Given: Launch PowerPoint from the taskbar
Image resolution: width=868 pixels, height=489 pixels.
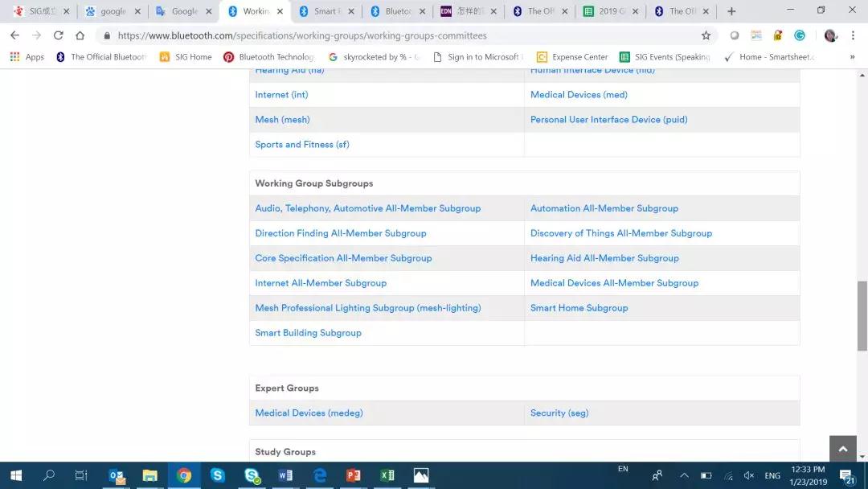Looking at the screenshot, I should (353, 475).
